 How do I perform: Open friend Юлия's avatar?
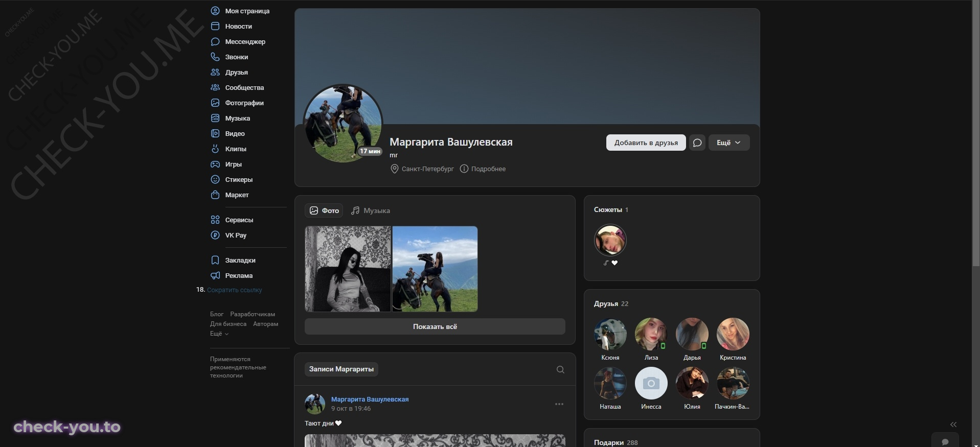pos(692,383)
